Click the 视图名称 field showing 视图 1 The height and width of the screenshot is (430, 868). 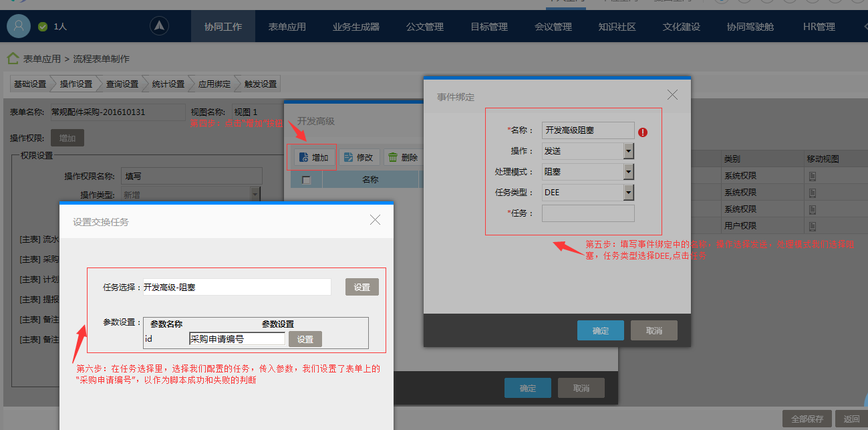tap(257, 112)
